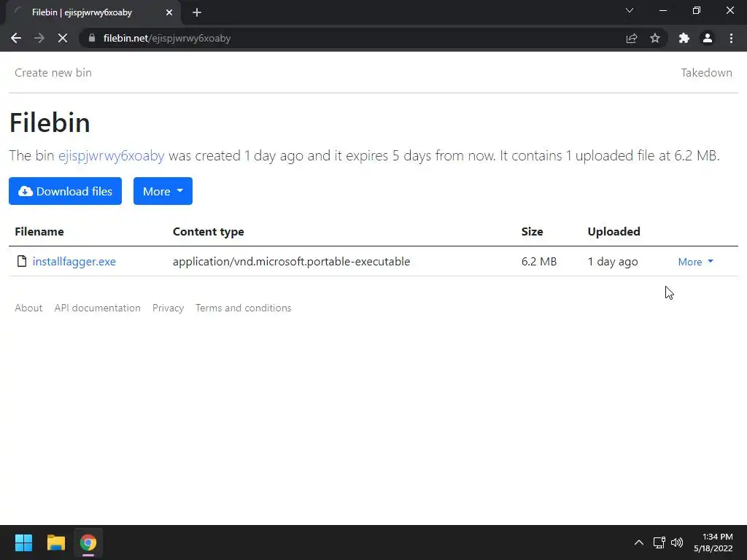Open tab search chevron
Image resolution: width=747 pixels, height=560 pixels.
tap(630, 10)
